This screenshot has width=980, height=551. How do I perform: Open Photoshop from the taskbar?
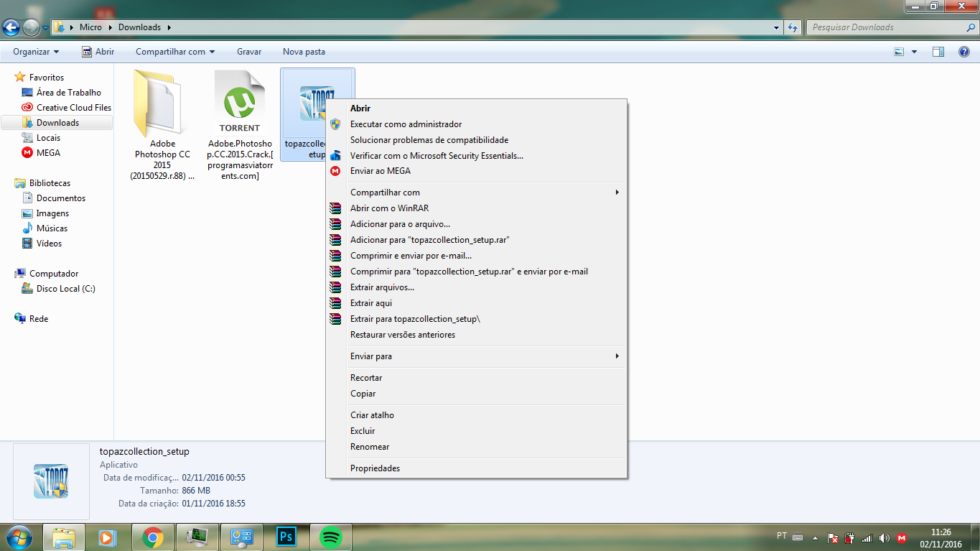pos(286,537)
